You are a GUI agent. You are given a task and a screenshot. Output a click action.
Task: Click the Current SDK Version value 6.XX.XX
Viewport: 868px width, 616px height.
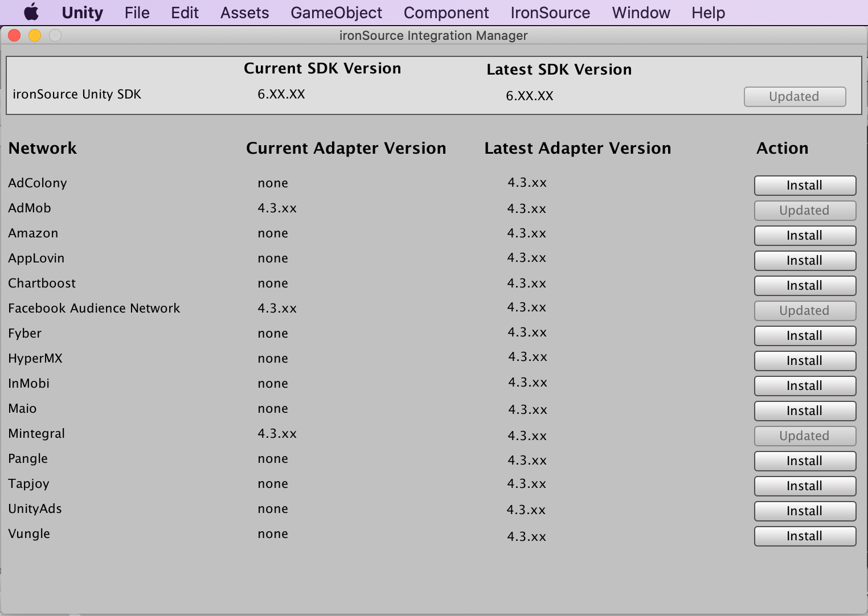point(281,95)
